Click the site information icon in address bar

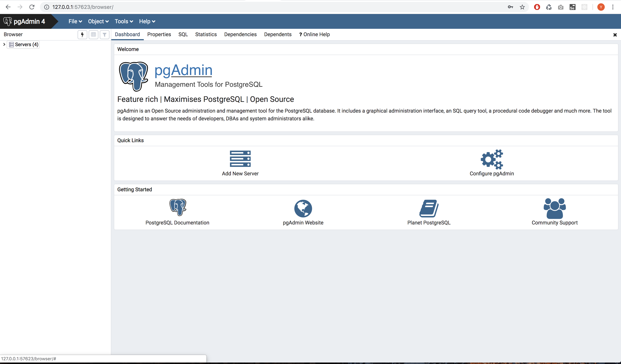coord(46,7)
